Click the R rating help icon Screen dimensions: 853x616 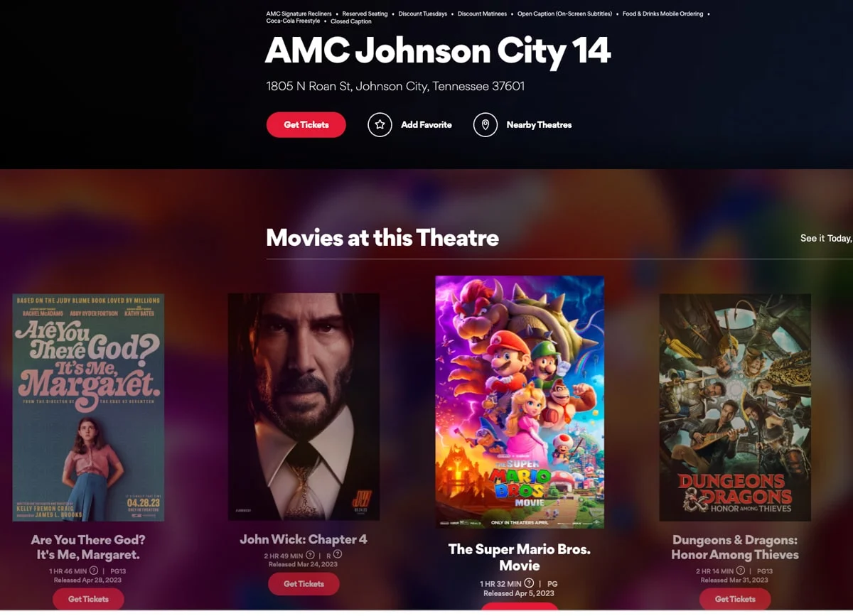338,555
